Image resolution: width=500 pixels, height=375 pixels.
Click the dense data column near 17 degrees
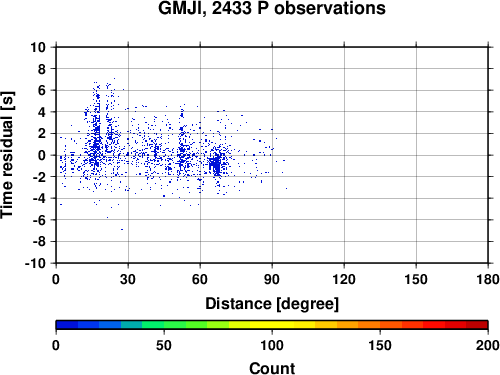tap(97, 132)
